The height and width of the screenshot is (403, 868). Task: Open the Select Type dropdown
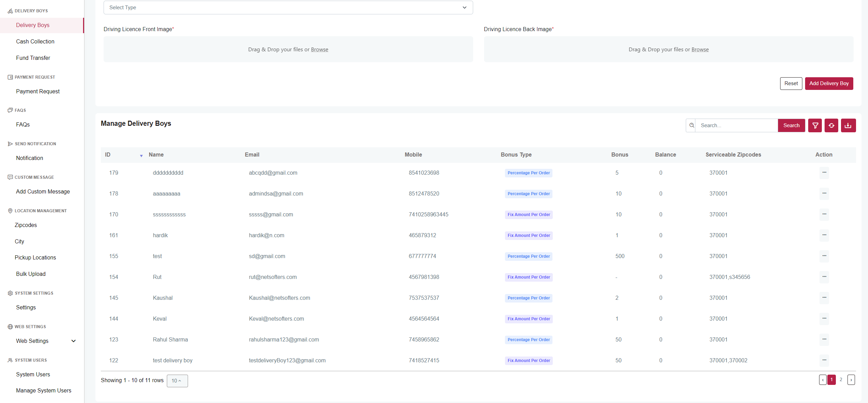(x=288, y=8)
